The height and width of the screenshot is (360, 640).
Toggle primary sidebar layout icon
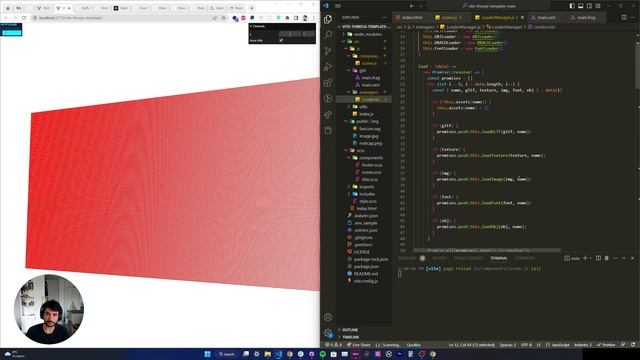pos(572,6)
